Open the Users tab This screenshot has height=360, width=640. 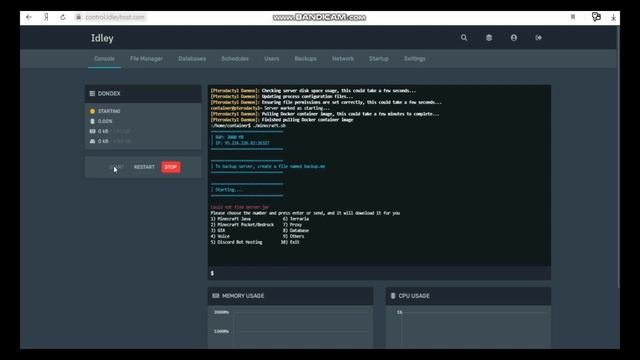pyautogui.click(x=271, y=59)
